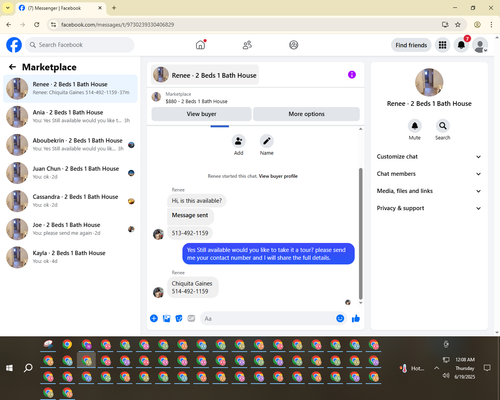This screenshot has width=500, height=400.
Task: Click the GIF icon in composer
Action: tap(191, 318)
